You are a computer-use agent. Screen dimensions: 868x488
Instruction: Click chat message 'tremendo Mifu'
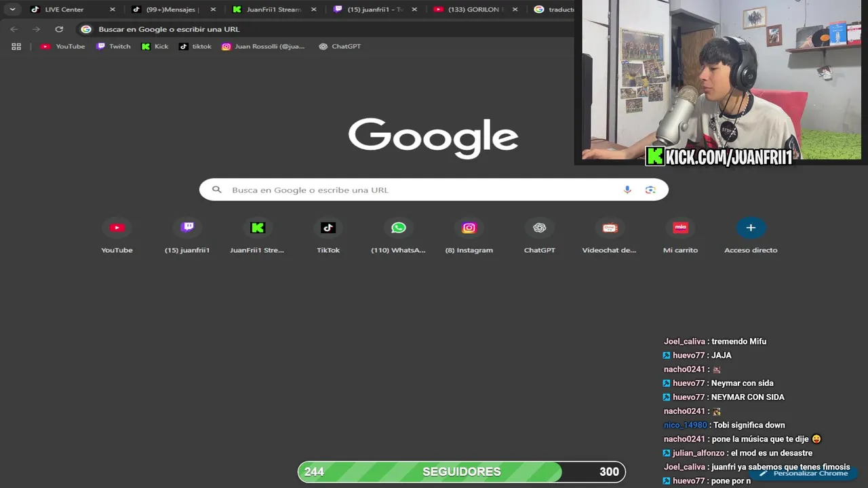tap(738, 342)
